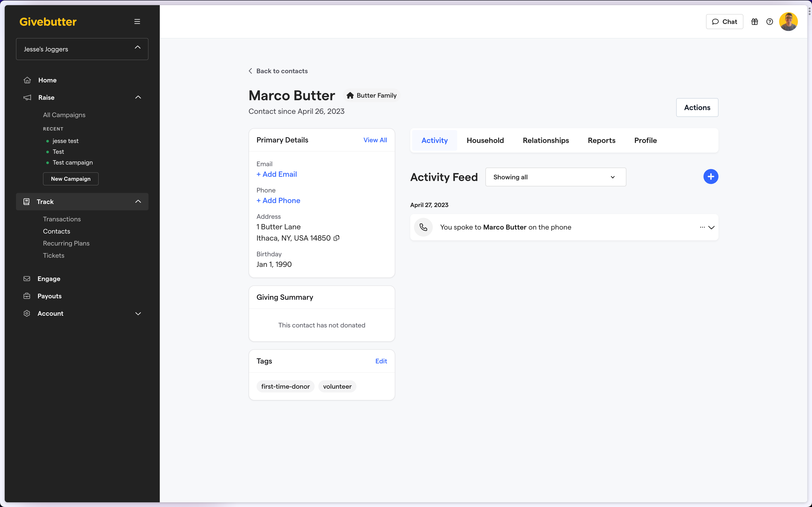Click the Account section icon

click(27, 313)
